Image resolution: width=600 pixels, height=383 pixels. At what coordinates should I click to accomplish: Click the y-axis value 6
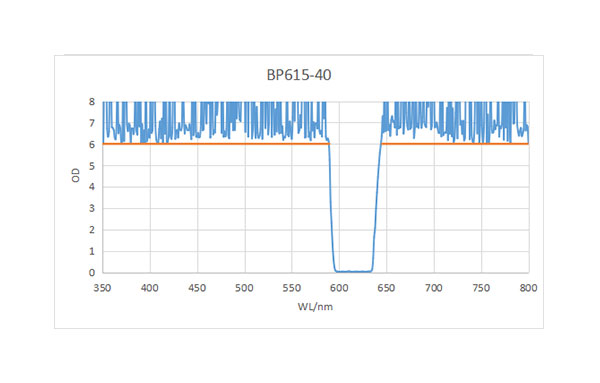coord(92,145)
